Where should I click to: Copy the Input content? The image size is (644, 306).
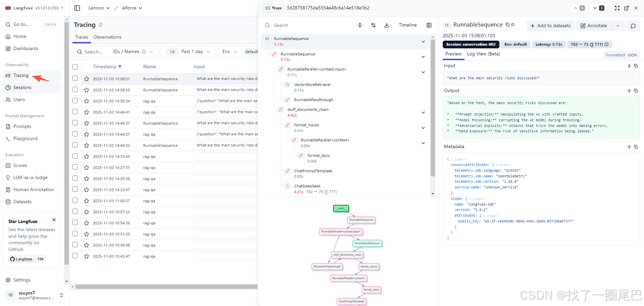pos(636,66)
